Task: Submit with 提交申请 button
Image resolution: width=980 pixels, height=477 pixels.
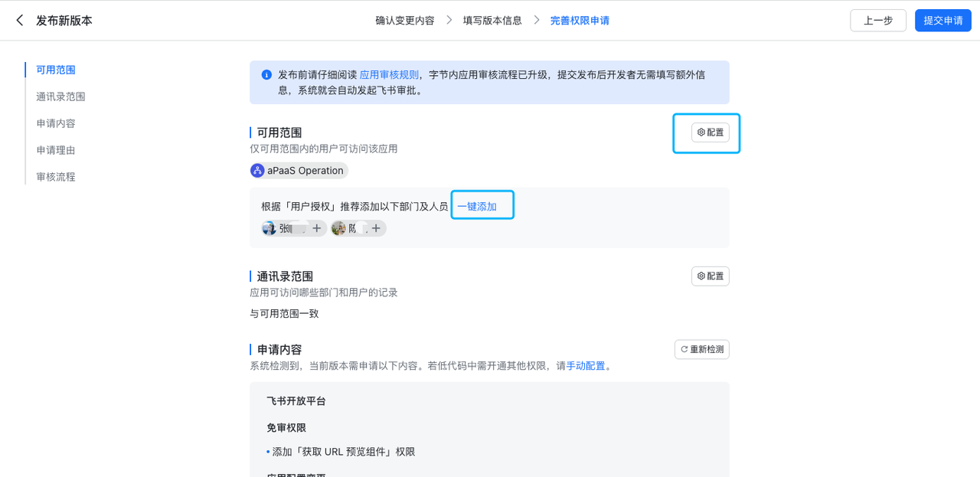Action: tap(942, 21)
